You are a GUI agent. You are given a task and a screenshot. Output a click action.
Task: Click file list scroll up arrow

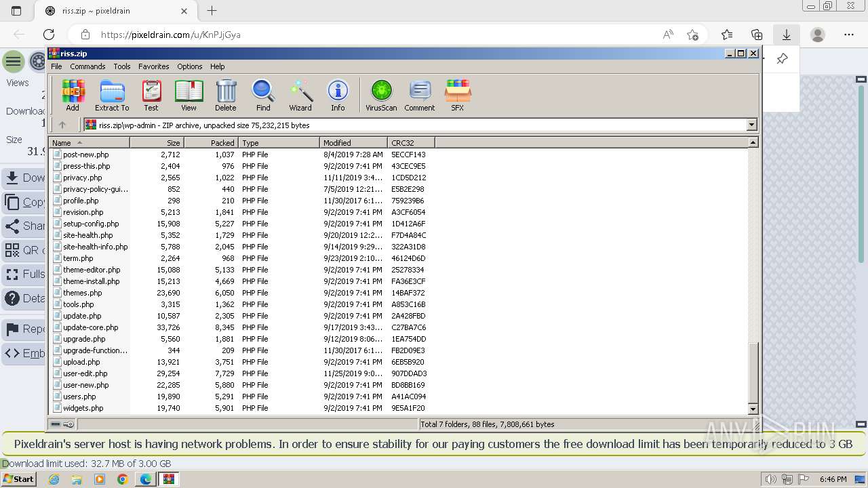(x=753, y=142)
